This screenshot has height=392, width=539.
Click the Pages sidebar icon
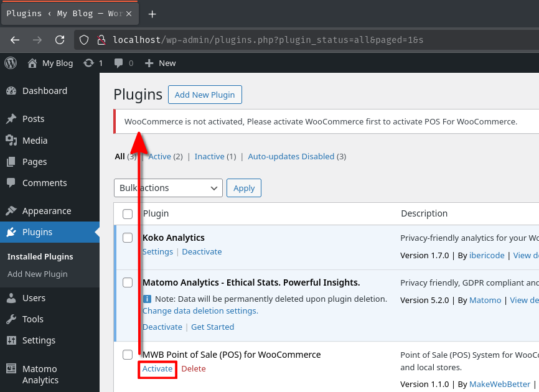(x=11, y=162)
